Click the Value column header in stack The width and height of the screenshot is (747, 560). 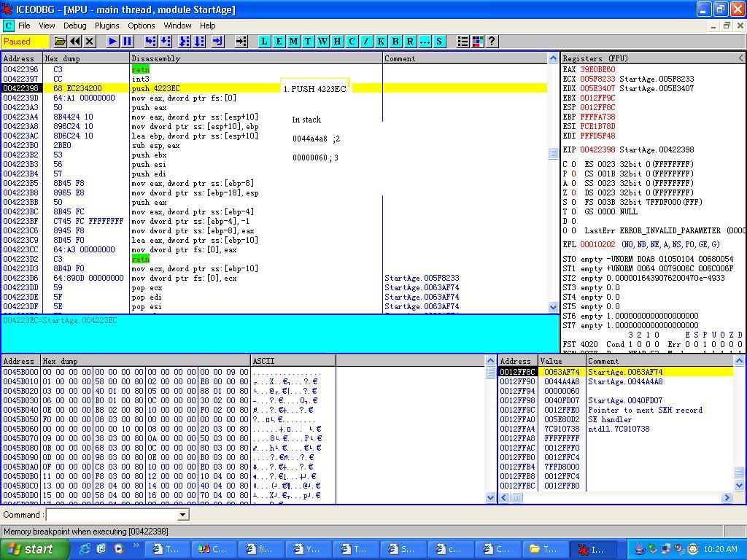click(x=562, y=361)
